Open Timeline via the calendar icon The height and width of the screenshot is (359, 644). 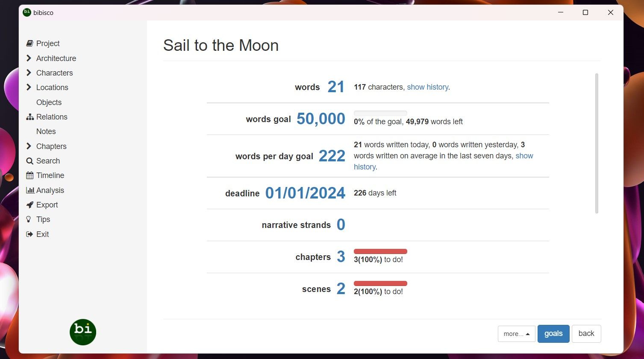29,175
